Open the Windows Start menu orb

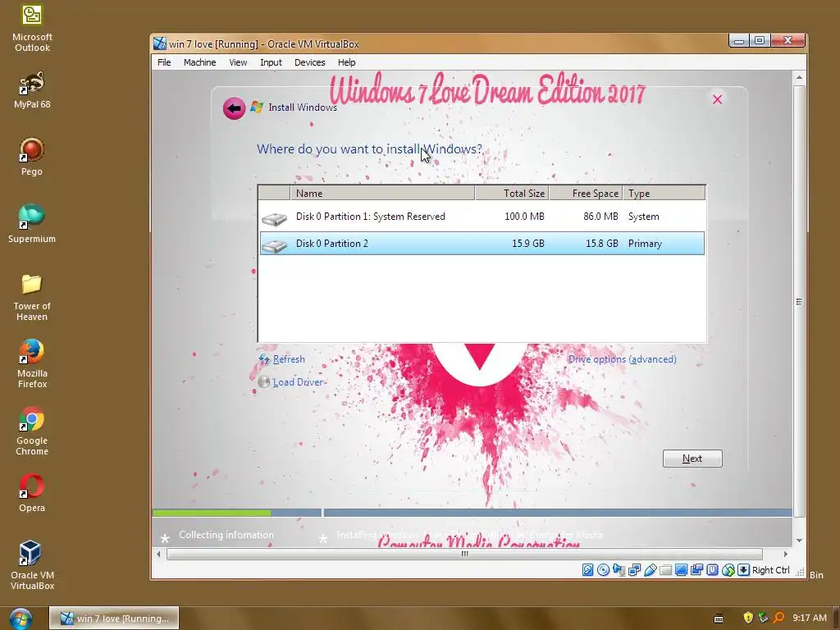coord(21,619)
